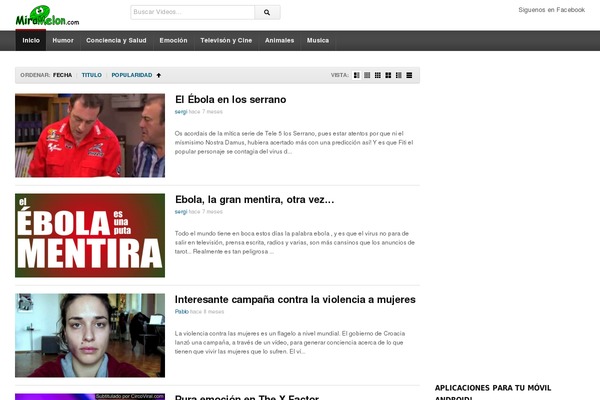
Task: Sort videos by Popularidad
Action: pyautogui.click(x=132, y=75)
